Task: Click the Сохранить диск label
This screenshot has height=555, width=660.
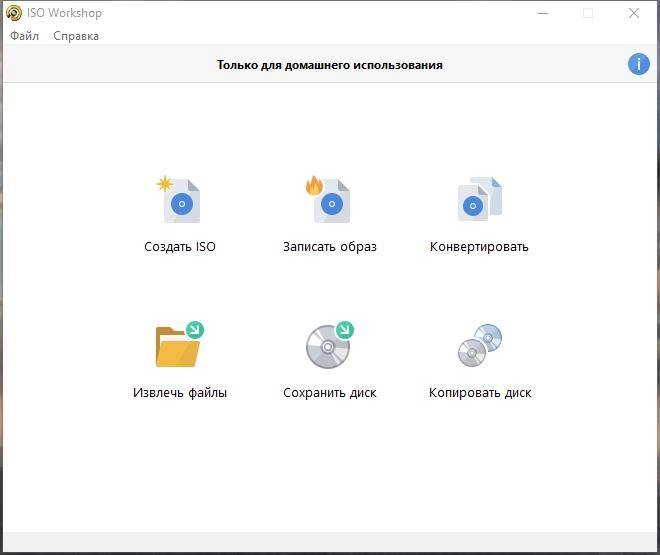Action: 330,393
